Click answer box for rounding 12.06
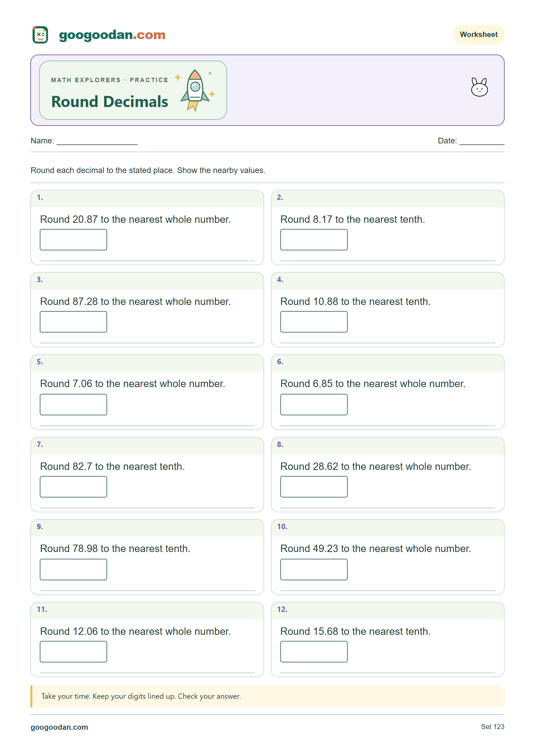The height and width of the screenshot is (756, 535). (x=73, y=652)
